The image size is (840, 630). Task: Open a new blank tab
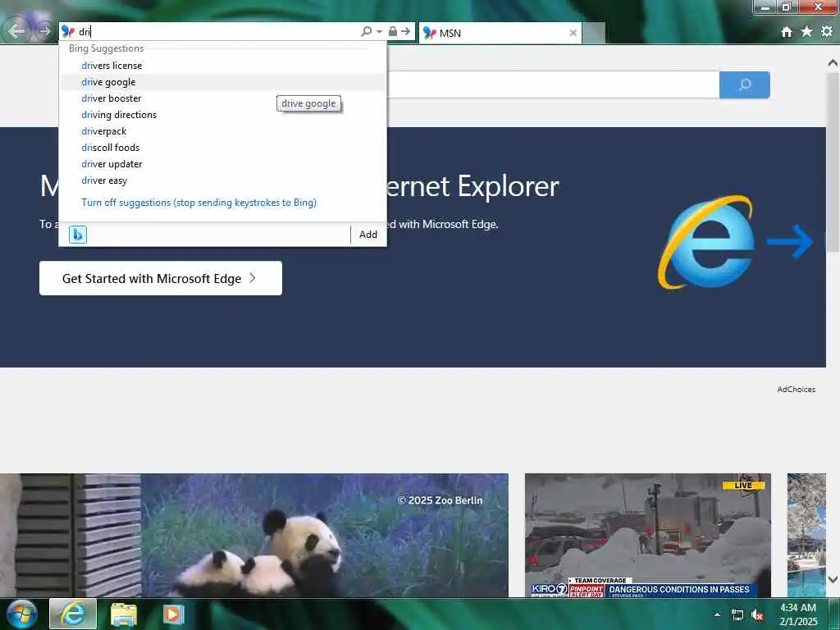(594, 33)
